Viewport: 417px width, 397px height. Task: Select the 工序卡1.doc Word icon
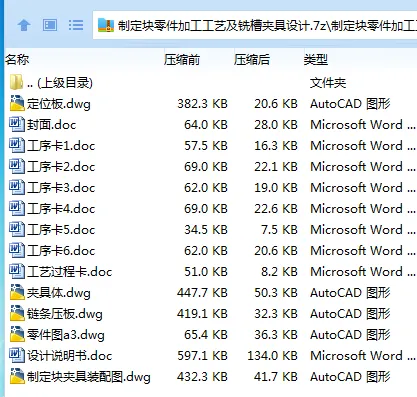[17, 145]
